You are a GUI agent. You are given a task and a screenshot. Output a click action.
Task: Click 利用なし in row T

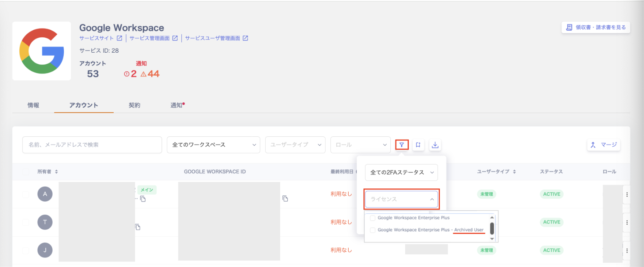tap(341, 222)
